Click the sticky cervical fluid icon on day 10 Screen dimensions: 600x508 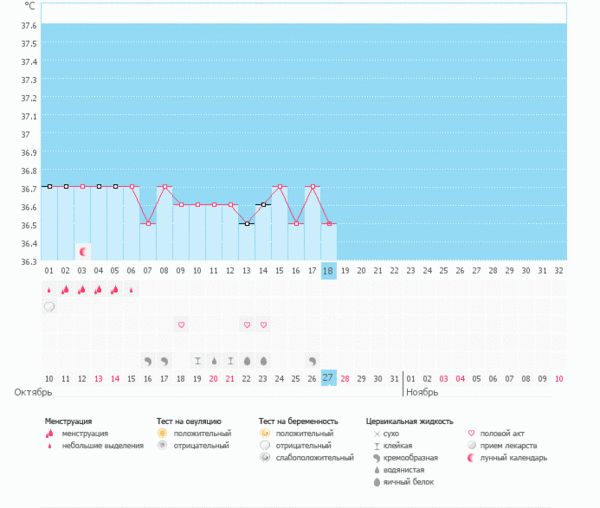pos(197,360)
